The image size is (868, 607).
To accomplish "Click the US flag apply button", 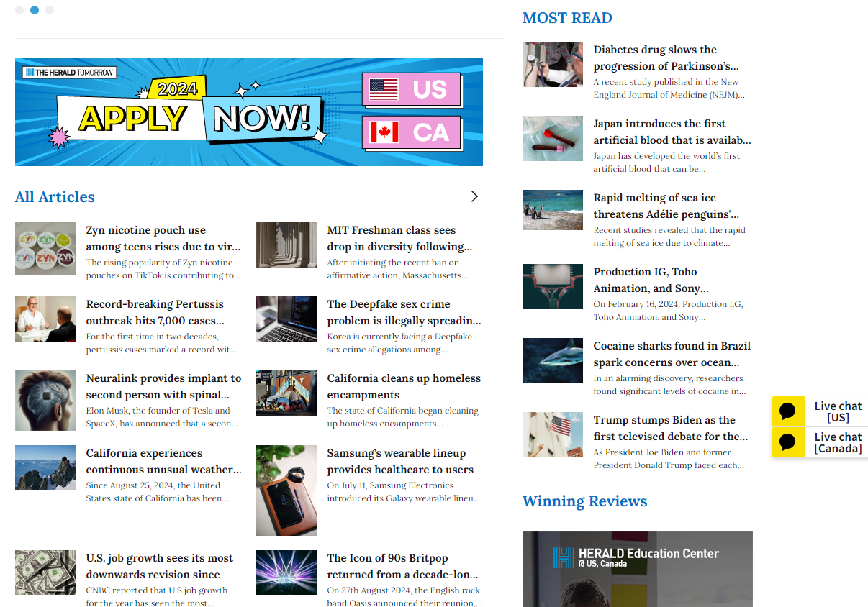I will click(x=412, y=90).
